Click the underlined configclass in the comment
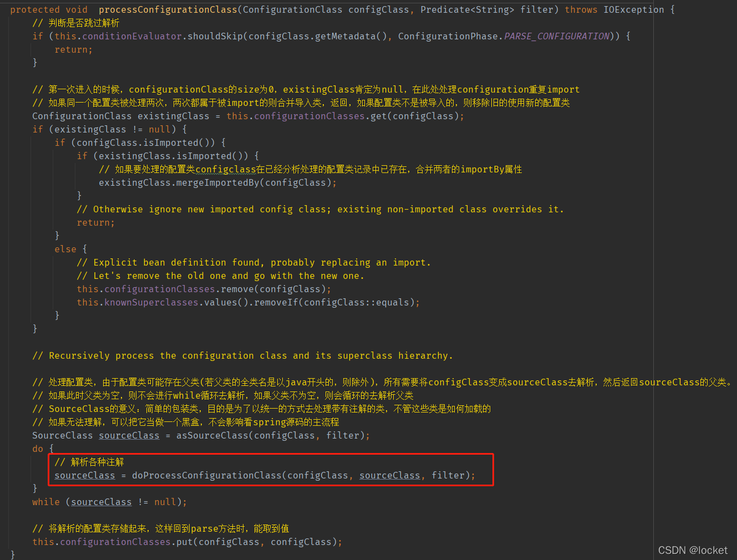Image resolution: width=737 pixels, height=560 pixels. (225, 169)
